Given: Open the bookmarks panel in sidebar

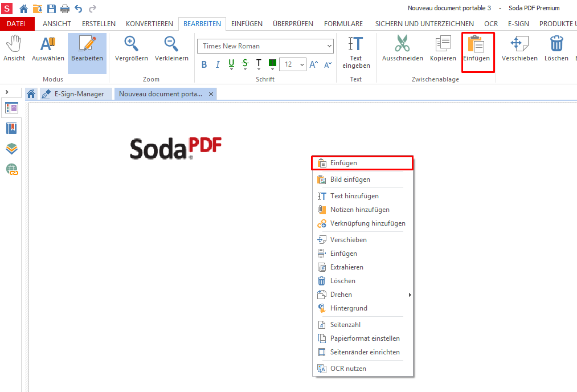Looking at the screenshot, I should (x=11, y=128).
